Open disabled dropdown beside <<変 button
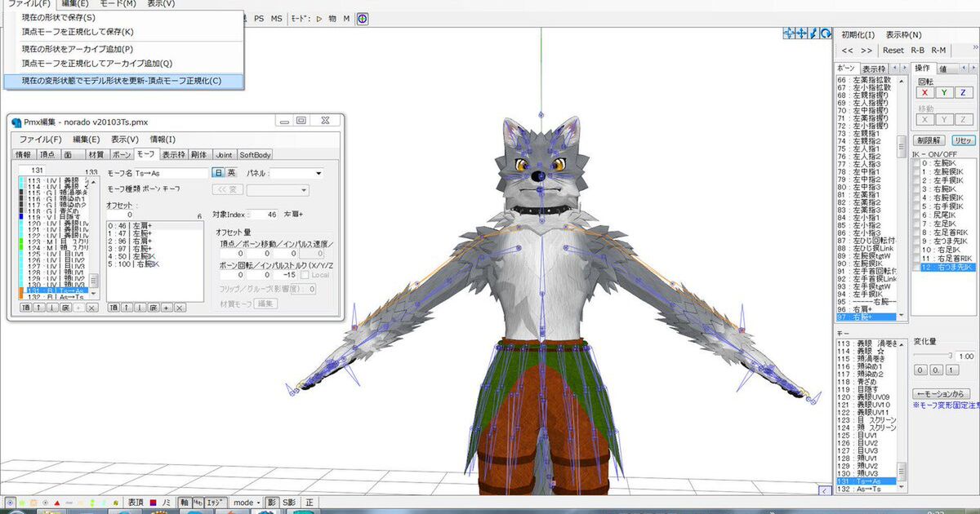The height and width of the screenshot is (514, 980). 278,190
